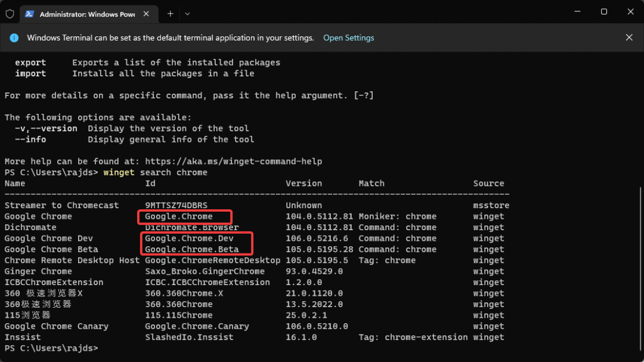Click name 'Inssist' row
The height and width of the screenshot is (362, 644).
tap(23, 338)
